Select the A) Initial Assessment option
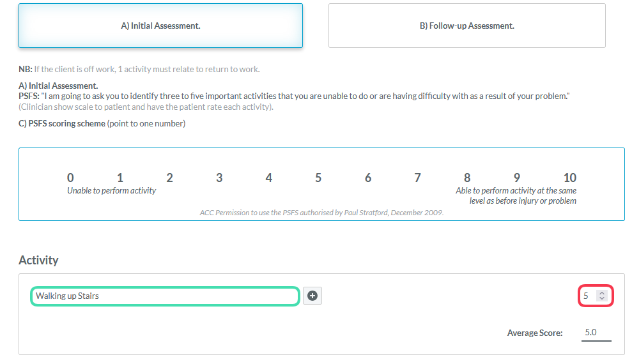 [x=160, y=26]
